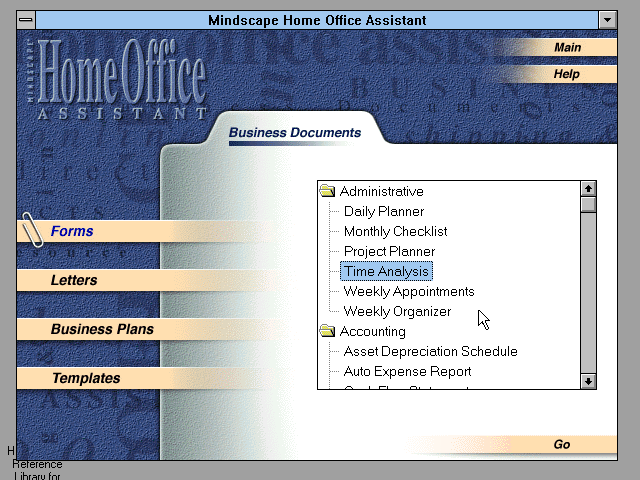Select the Templates category
The width and height of the screenshot is (640, 480).
coord(86,378)
